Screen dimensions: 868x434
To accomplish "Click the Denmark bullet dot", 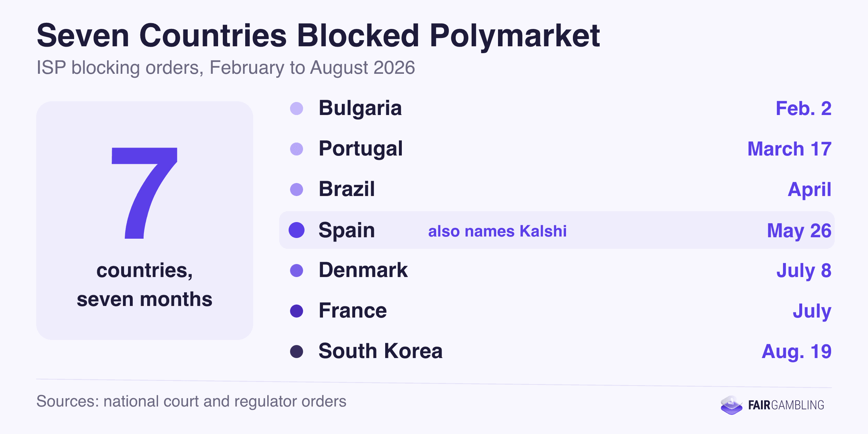I will pyautogui.click(x=297, y=271).
